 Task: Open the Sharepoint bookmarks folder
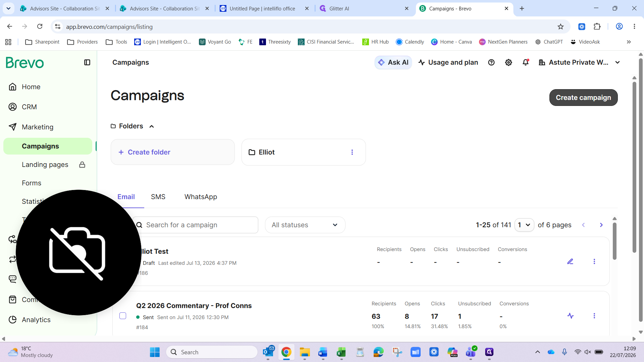tap(42, 42)
